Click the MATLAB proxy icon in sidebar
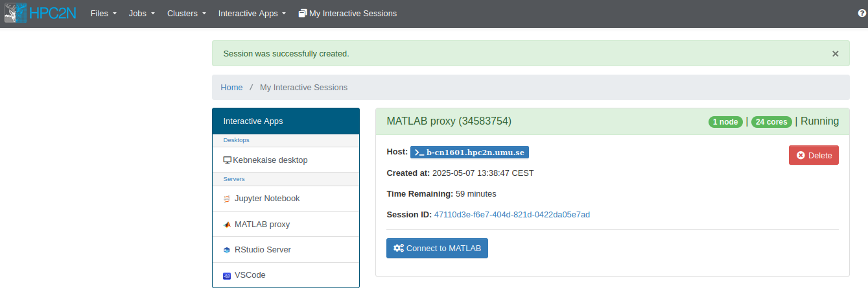 (x=227, y=225)
